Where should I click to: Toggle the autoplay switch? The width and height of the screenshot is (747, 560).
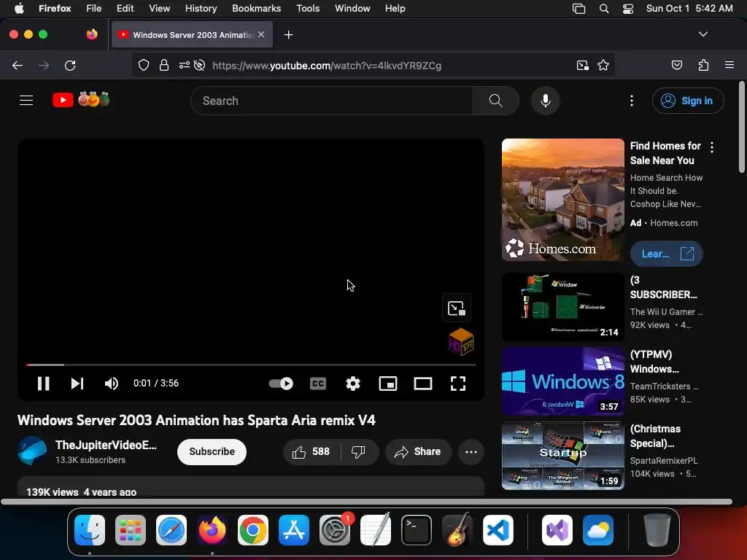281,384
